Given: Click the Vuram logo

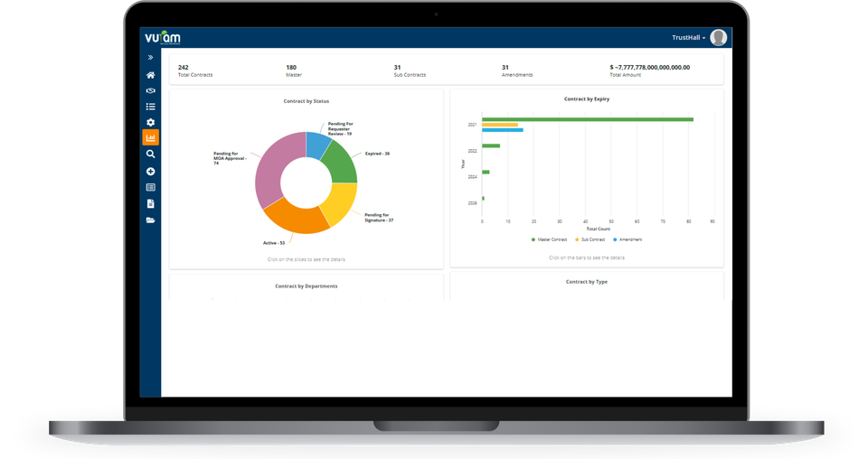Looking at the screenshot, I should (162, 37).
